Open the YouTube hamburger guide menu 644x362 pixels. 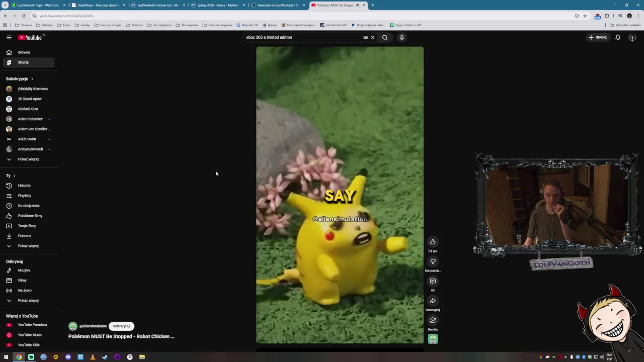9,37
